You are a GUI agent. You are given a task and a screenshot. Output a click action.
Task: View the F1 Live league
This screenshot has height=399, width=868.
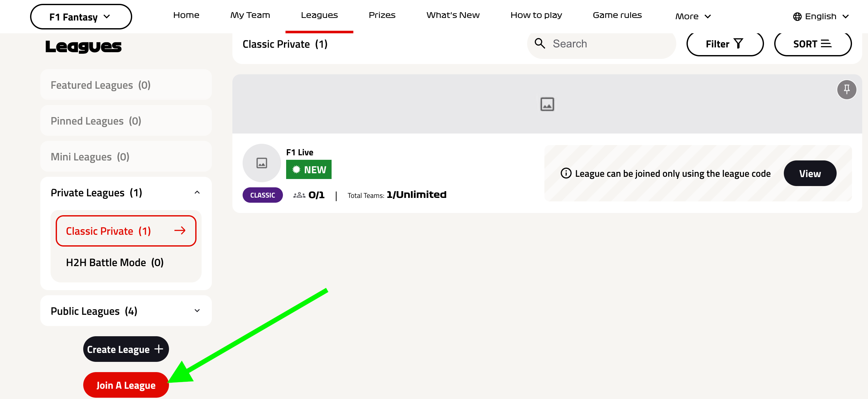tap(810, 173)
